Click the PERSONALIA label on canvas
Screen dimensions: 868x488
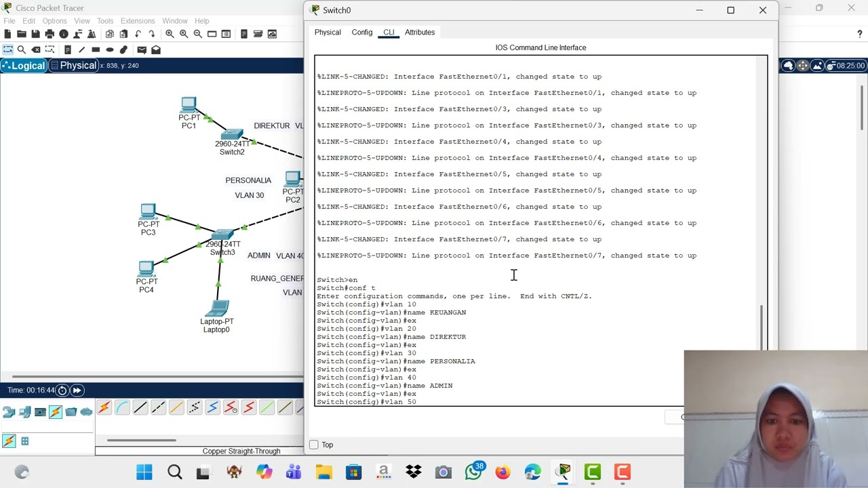tap(248, 180)
